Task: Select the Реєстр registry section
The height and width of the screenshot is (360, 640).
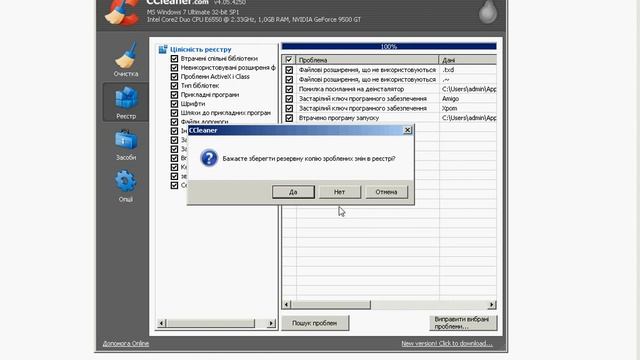Action: pos(126,102)
